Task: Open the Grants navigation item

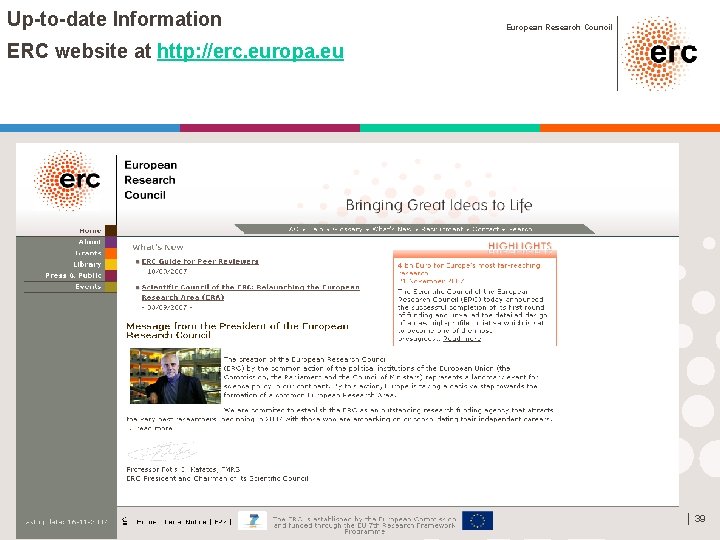Action: tap(88, 253)
